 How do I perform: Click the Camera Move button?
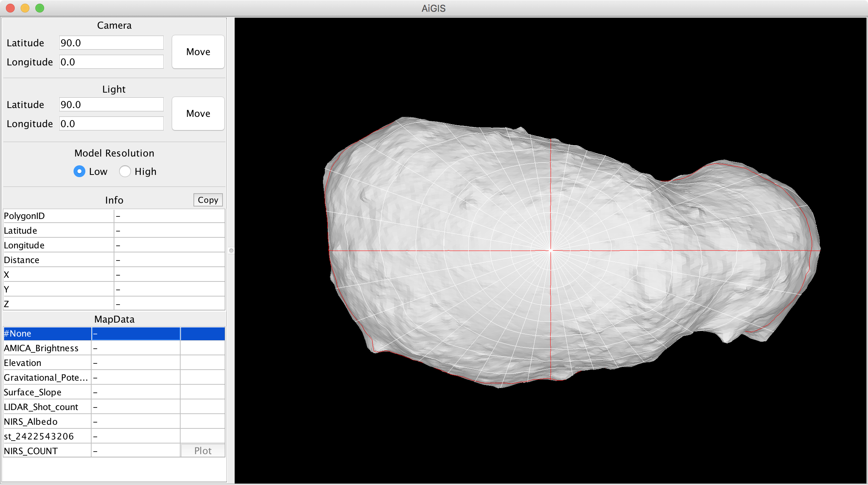pos(198,52)
